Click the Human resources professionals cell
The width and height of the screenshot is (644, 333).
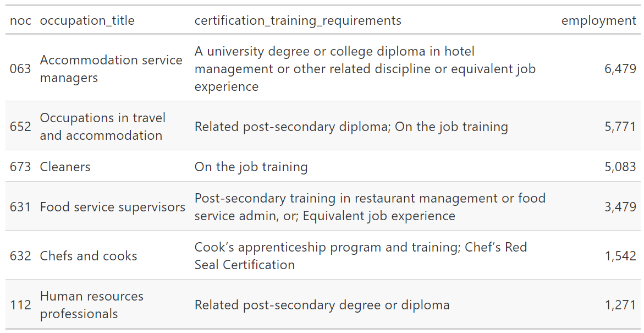coord(91,305)
